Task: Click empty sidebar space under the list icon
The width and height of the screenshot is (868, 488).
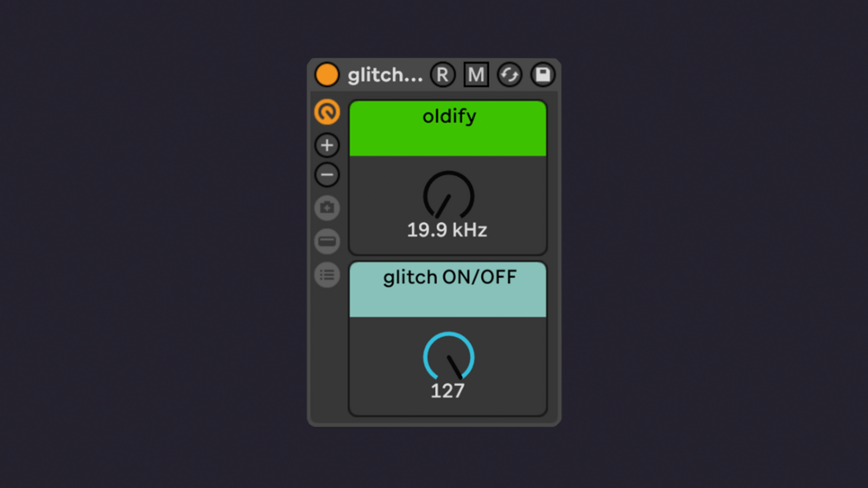Action: [x=327, y=354]
